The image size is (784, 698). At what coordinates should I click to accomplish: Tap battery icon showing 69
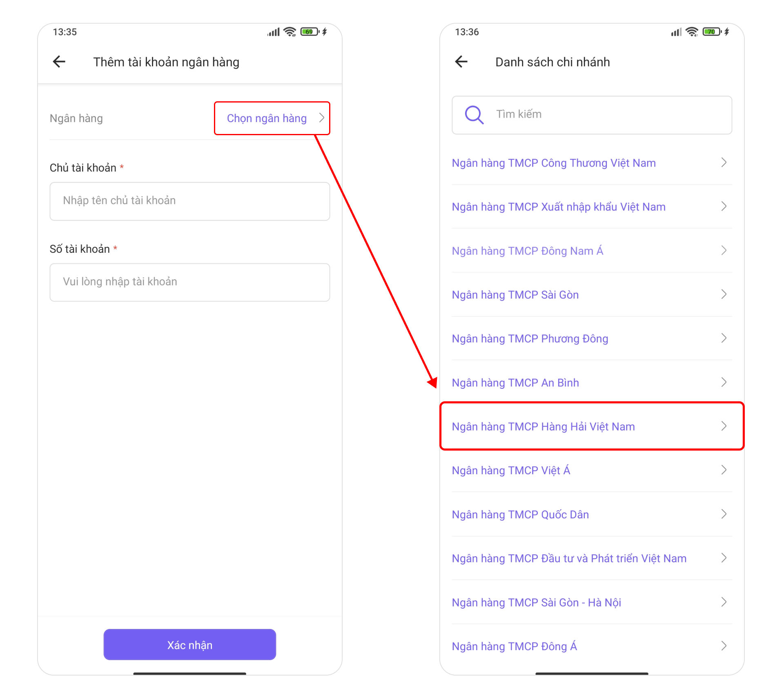coord(310,31)
